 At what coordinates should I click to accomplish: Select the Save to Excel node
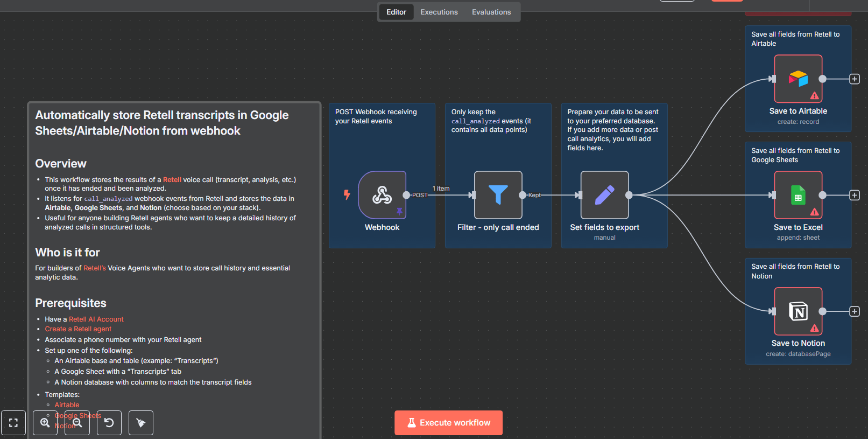[x=798, y=195]
